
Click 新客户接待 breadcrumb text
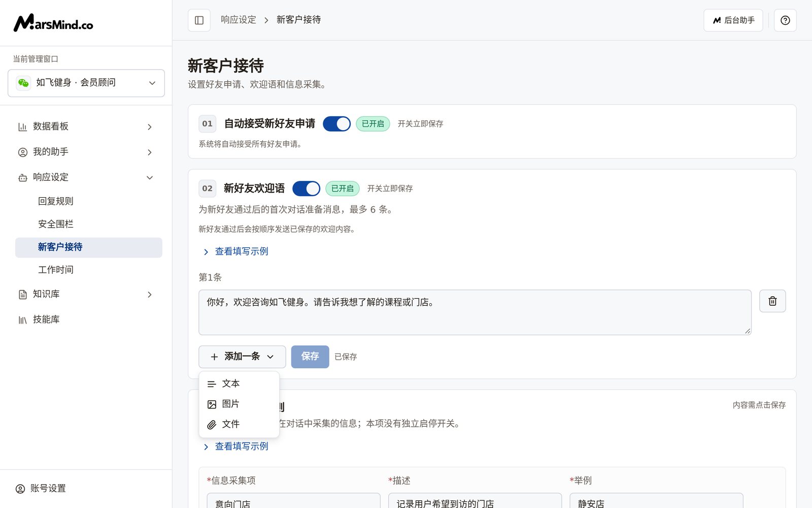[x=298, y=20]
